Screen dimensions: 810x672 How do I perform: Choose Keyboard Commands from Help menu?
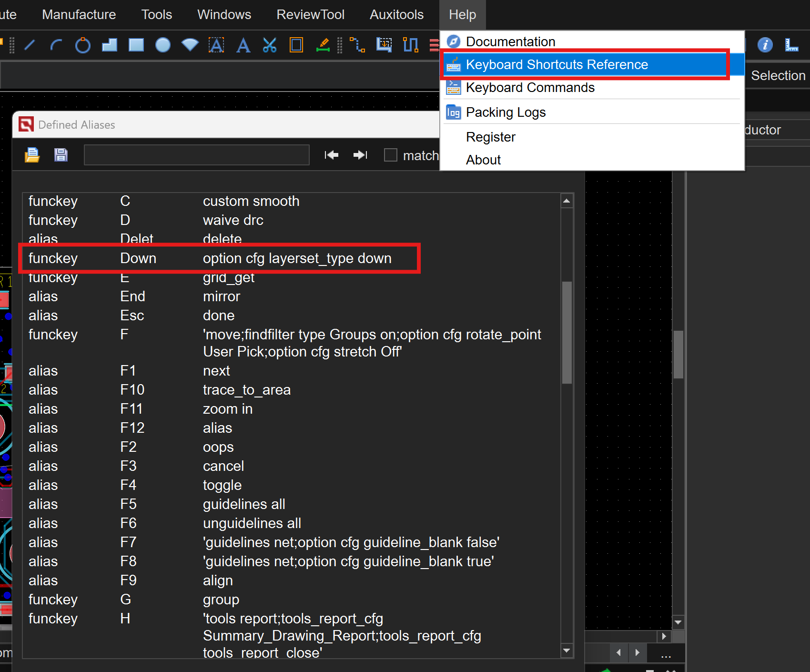pyautogui.click(x=530, y=88)
